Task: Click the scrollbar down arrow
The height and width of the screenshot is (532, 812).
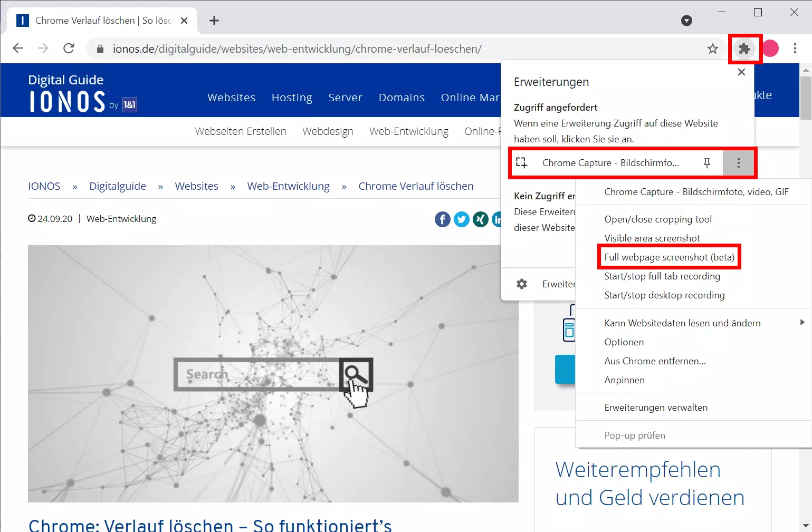Action: coord(806,526)
